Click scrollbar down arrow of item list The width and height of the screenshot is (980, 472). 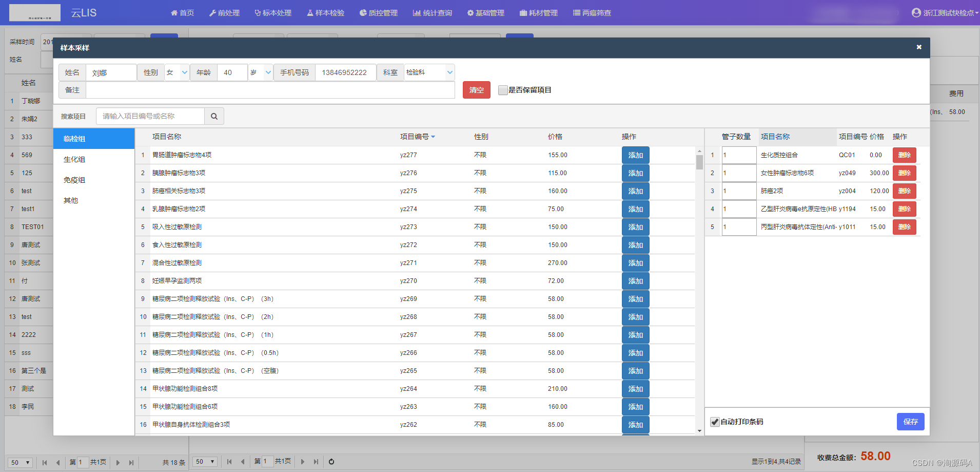point(699,431)
